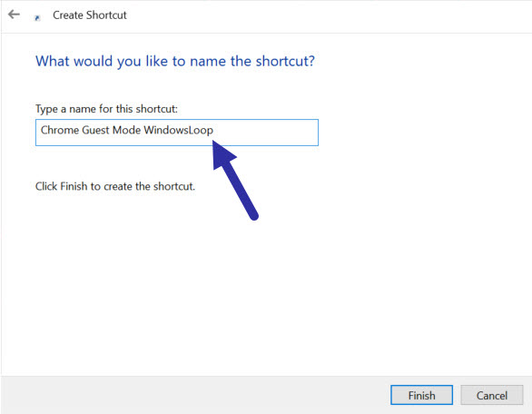
Task: Go back using the left arrow icon
Action: 14,15
